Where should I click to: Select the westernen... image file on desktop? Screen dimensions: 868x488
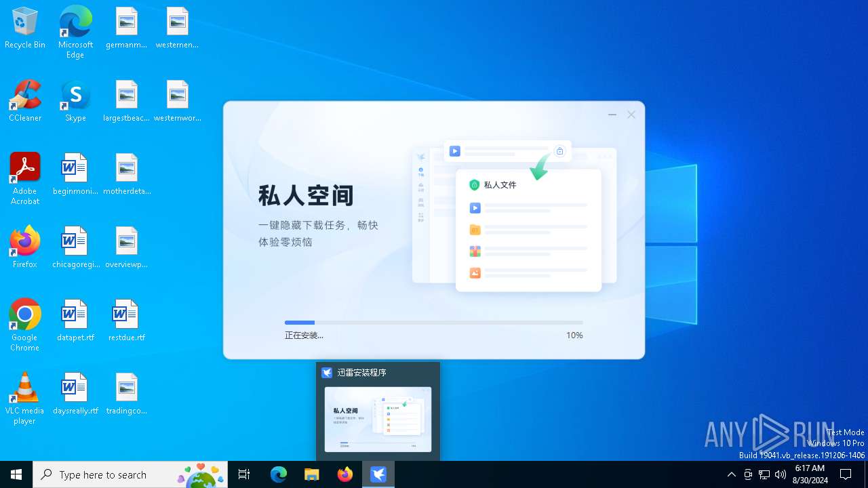177,28
